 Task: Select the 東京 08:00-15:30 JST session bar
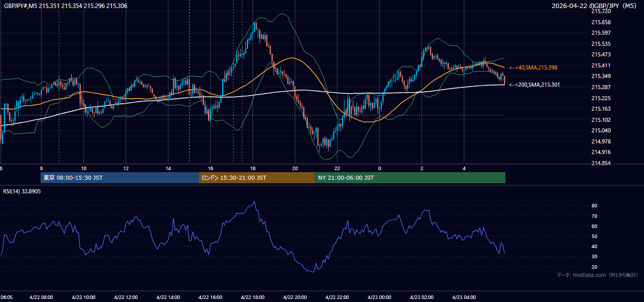[x=120, y=178]
